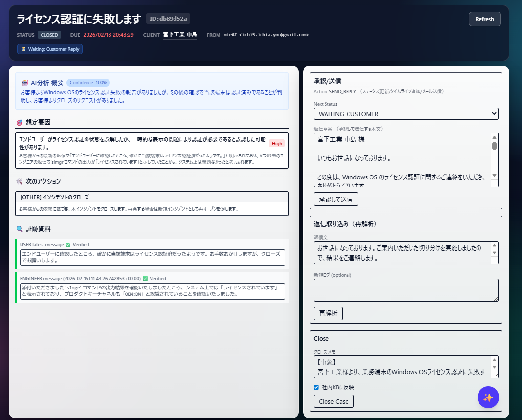The width and height of the screenshot is (522, 420).
Task: Click the Close Case button
Action: point(334,401)
